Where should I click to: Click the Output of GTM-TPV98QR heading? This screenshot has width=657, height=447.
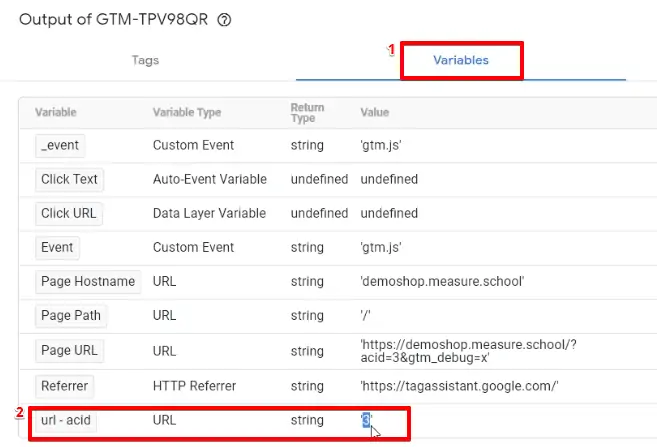[114, 19]
